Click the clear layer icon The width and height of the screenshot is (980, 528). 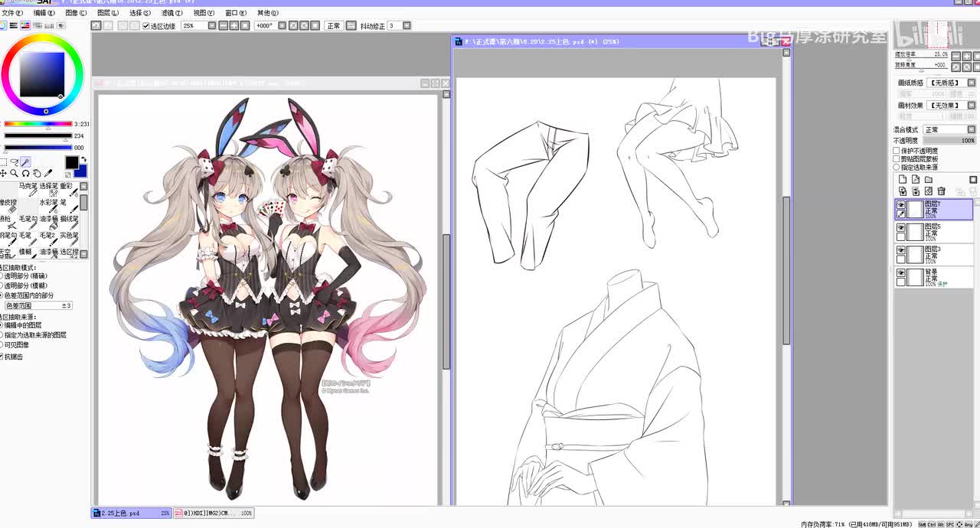pyautogui.click(x=929, y=191)
